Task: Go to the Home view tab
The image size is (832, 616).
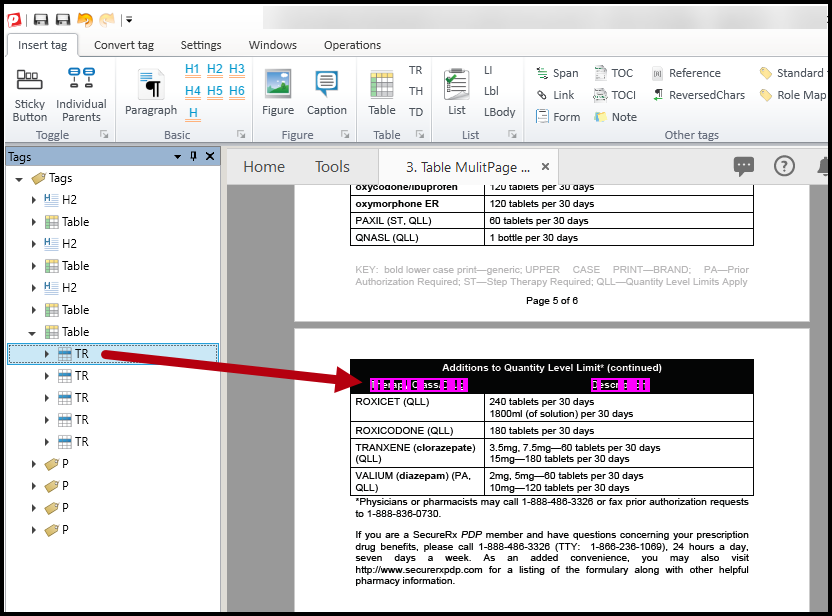Action: (264, 167)
